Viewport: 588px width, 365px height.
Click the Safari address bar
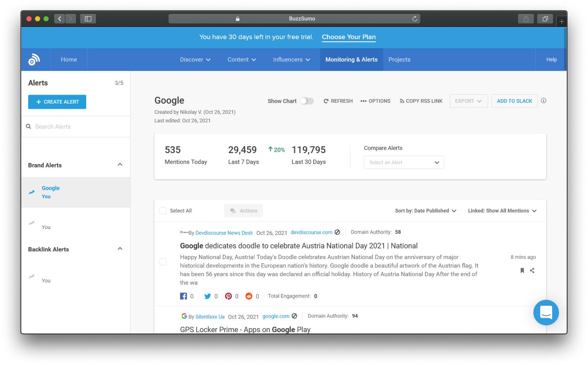tap(294, 19)
